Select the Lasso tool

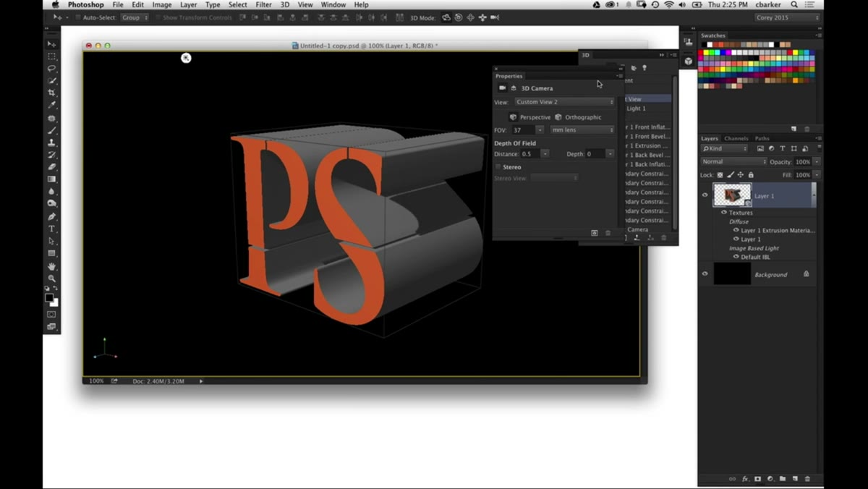(x=51, y=69)
